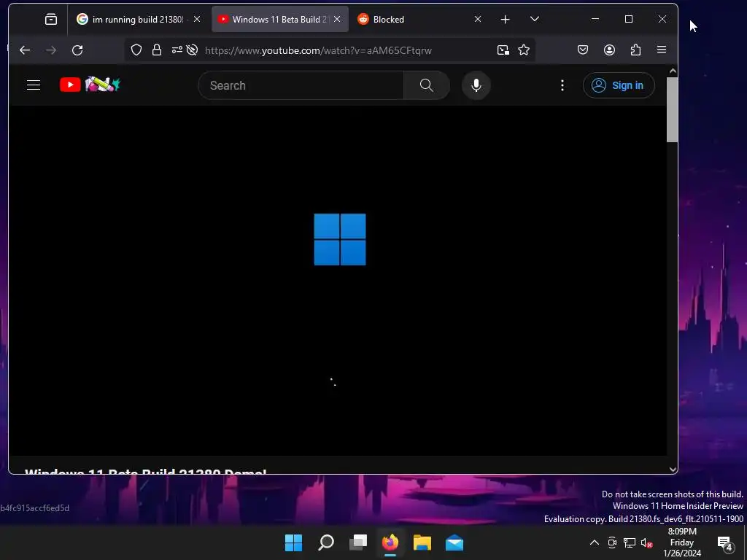Image resolution: width=747 pixels, height=560 pixels.
Task: Open Task View on taskbar
Action: point(358,542)
